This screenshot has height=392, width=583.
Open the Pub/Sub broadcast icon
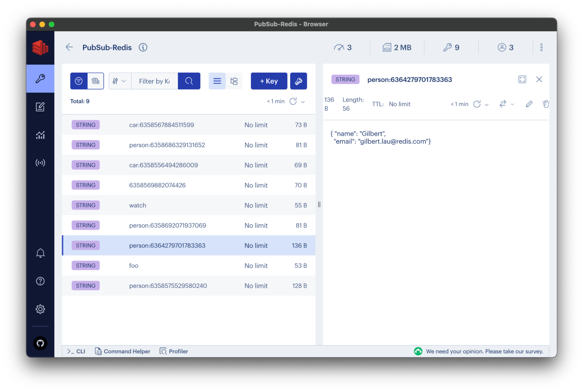[40, 163]
